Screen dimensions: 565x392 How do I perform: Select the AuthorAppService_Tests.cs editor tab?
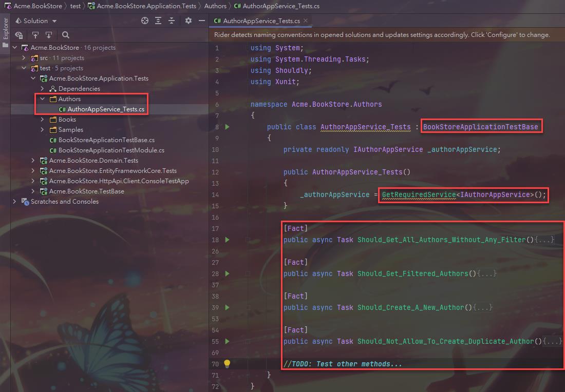tap(257, 21)
